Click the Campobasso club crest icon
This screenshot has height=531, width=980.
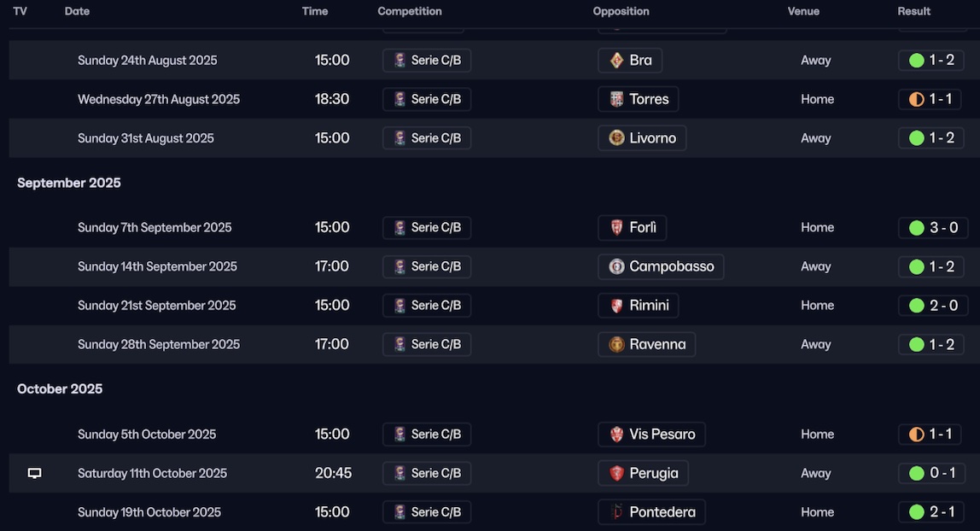coord(616,267)
